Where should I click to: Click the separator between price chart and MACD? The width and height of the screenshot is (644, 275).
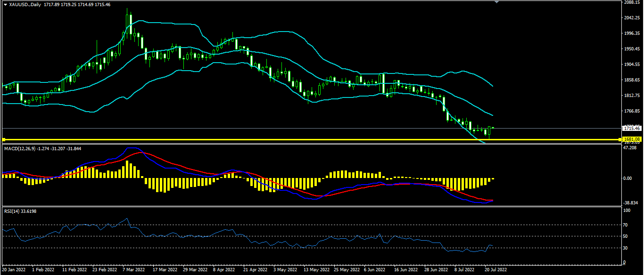click(x=311, y=144)
